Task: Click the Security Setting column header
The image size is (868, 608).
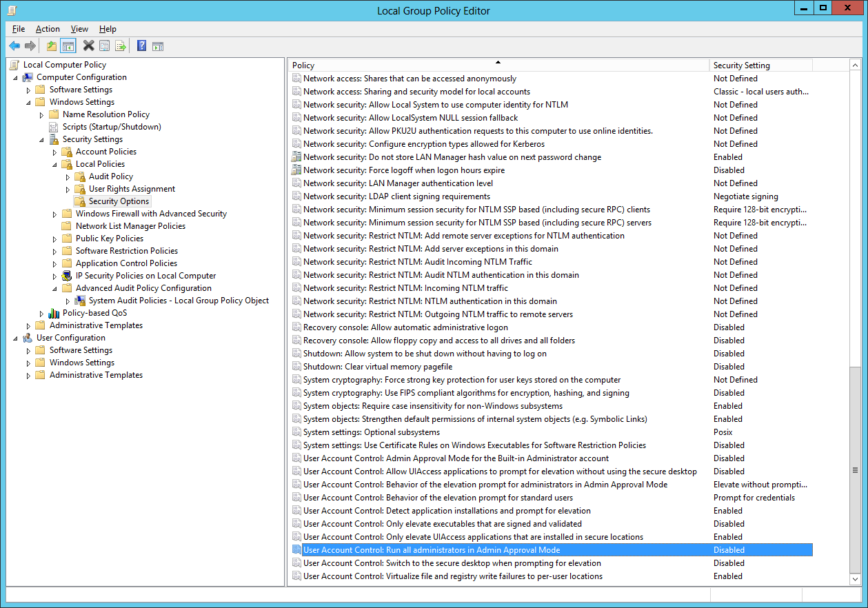Action: point(758,65)
